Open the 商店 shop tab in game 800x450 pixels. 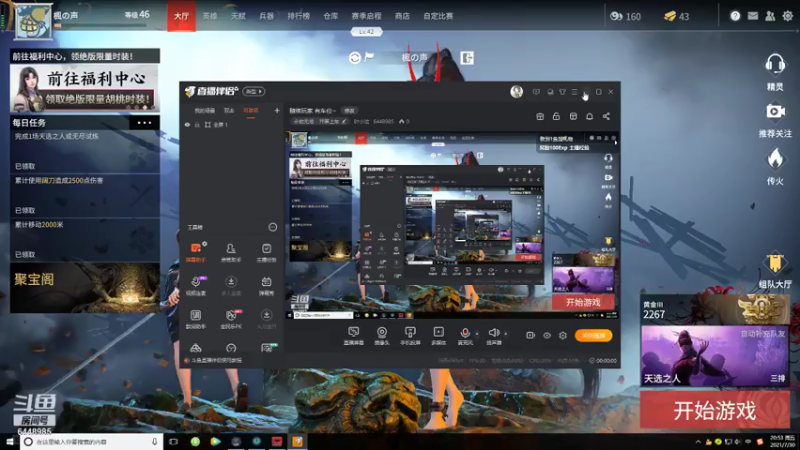[x=402, y=16]
